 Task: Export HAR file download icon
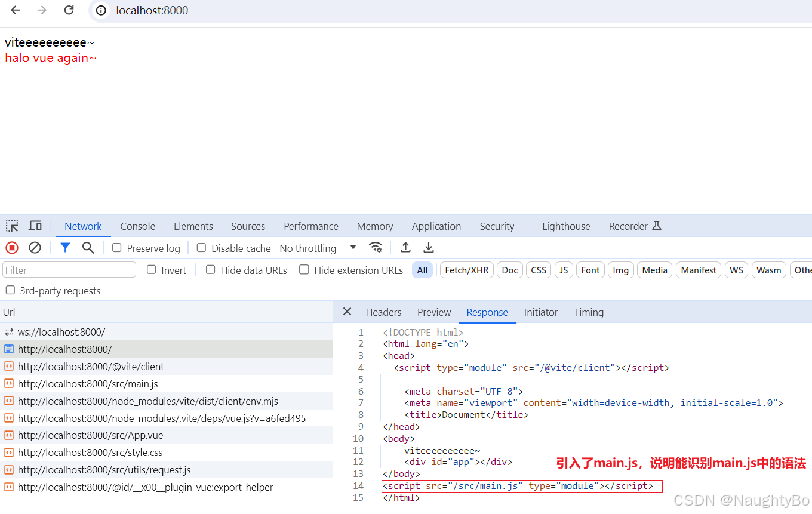coord(429,247)
